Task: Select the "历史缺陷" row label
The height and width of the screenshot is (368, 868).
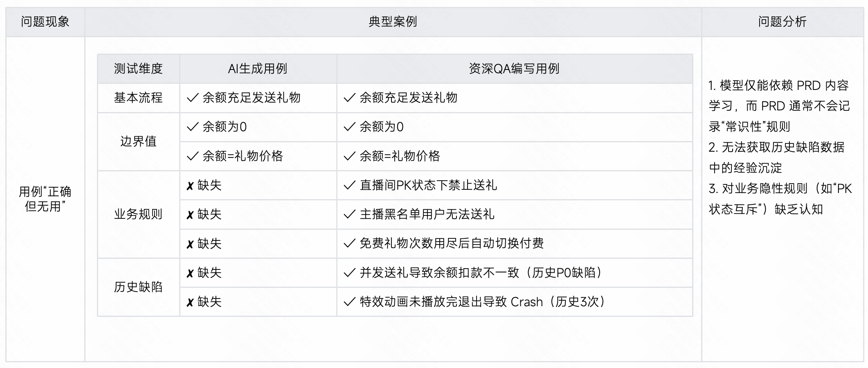Action: (x=138, y=287)
